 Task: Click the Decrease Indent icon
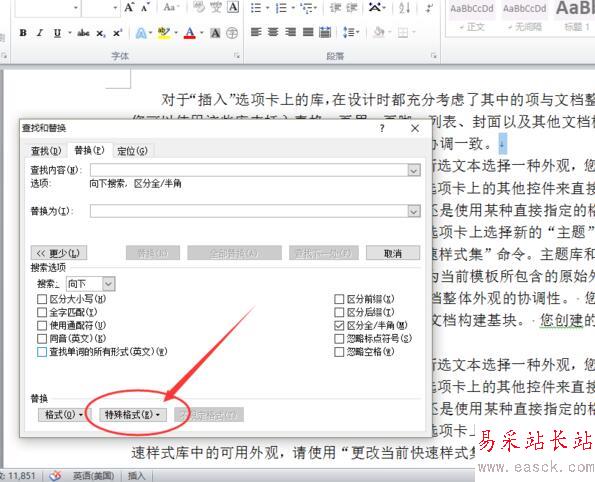(335, 8)
